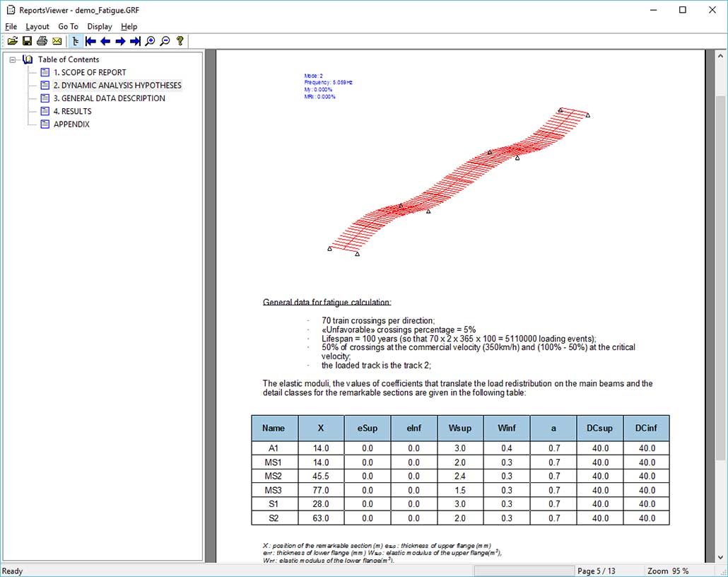Click the scroll down arrow of the report
The width and height of the screenshot is (728, 577).
720,557
